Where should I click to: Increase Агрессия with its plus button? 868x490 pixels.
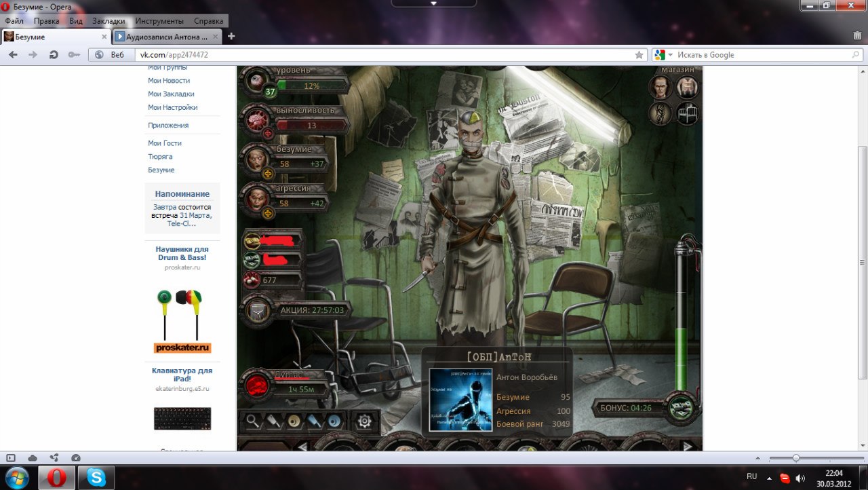point(268,213)
